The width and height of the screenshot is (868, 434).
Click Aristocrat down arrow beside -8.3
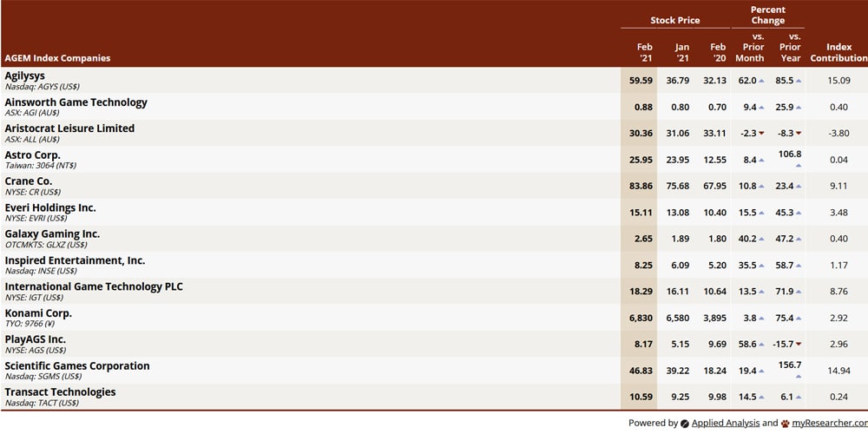pyautogui.click(x=799, y=134)
